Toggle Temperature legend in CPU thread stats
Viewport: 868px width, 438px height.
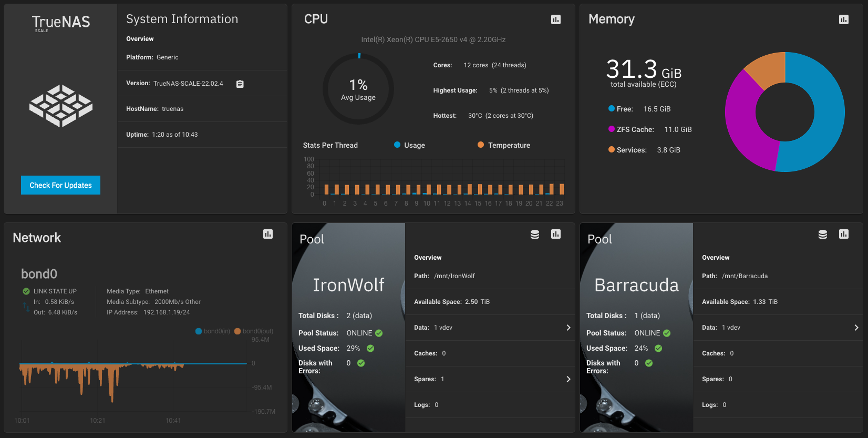(x=503, y=145)
